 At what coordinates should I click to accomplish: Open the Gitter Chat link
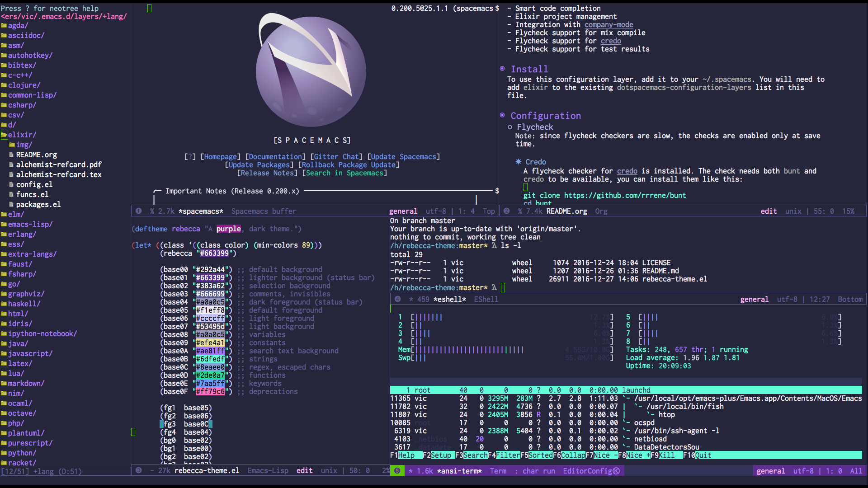[x=336, y=157]
